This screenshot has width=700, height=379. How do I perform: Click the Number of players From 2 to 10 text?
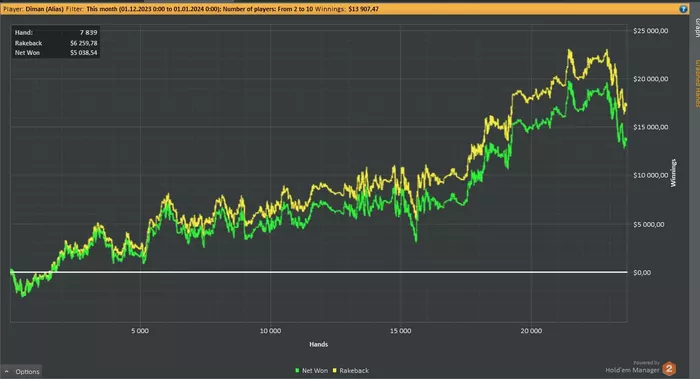268,9
